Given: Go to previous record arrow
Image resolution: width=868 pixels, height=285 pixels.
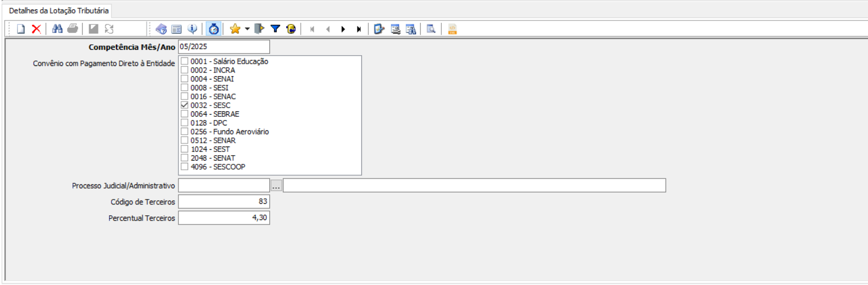Looking at the screenshot, I should pos(328,29).
